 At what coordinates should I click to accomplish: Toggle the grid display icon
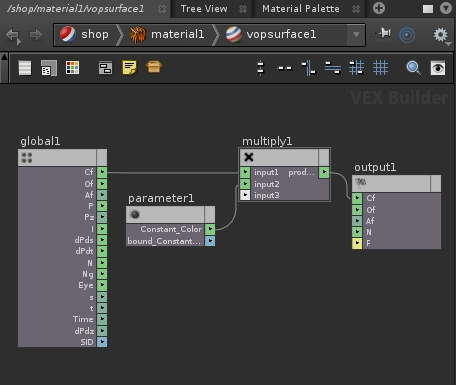(380, 68)
